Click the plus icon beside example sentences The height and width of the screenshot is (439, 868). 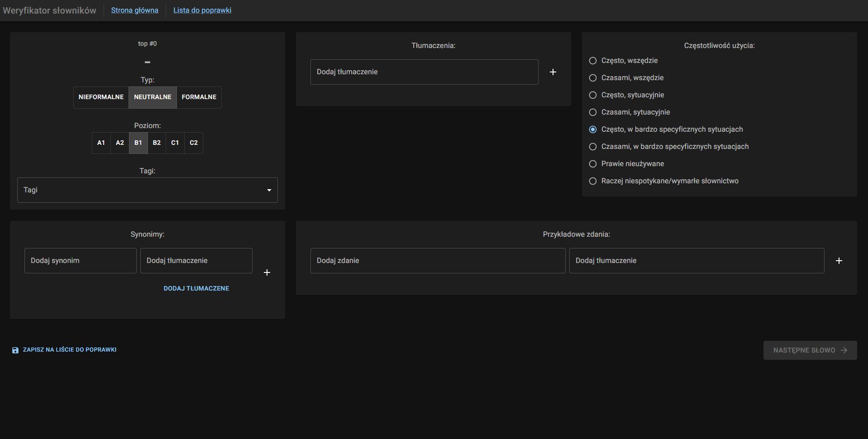(839, 261)
